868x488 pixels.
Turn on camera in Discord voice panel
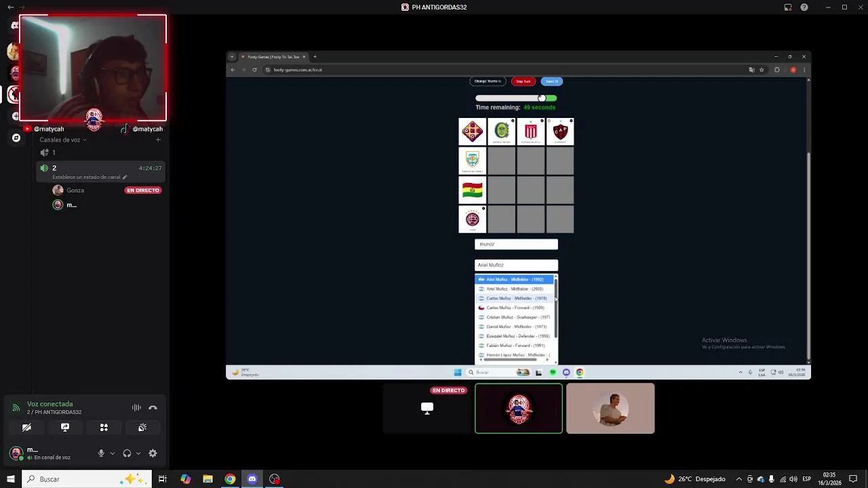(26, 428)
